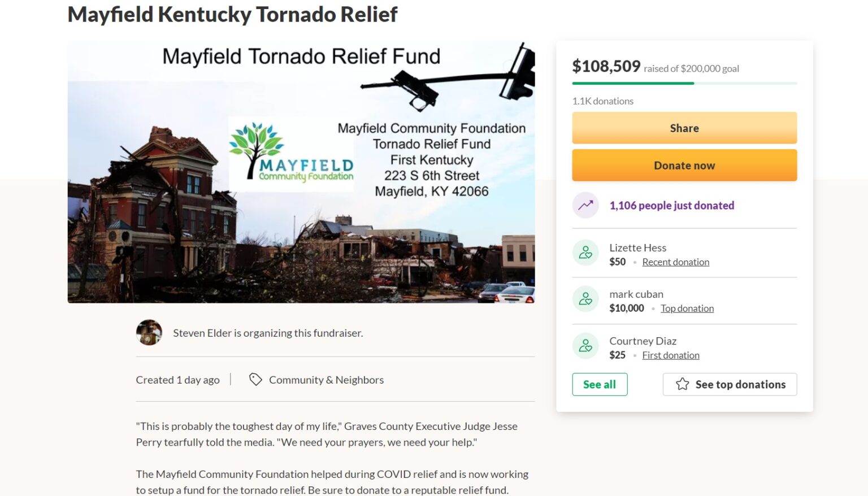Screen dimensions: 868x496
Task: Click the star icon on See top donations
Action: [x=682, y=384]
